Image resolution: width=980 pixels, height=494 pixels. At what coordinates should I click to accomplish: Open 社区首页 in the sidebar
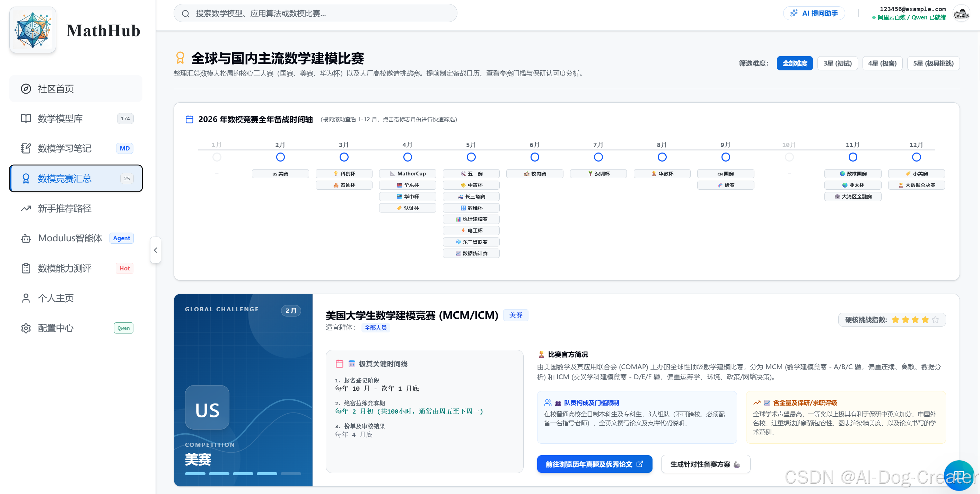click(x=76, y=89)
